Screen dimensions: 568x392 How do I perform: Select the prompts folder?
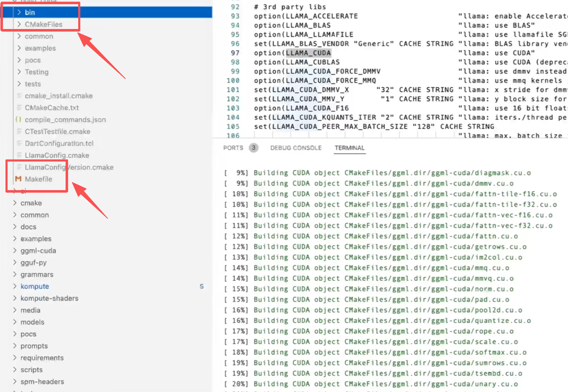[x=34, y=346]
